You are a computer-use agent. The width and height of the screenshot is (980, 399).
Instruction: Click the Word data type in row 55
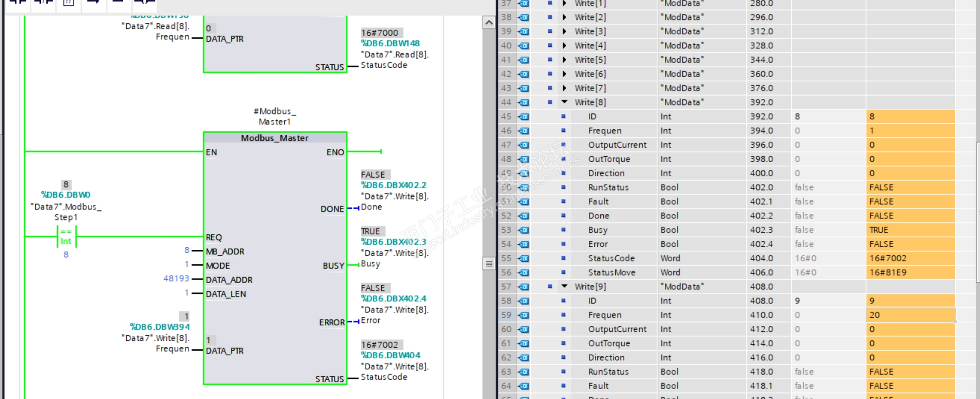pos(670,258)
